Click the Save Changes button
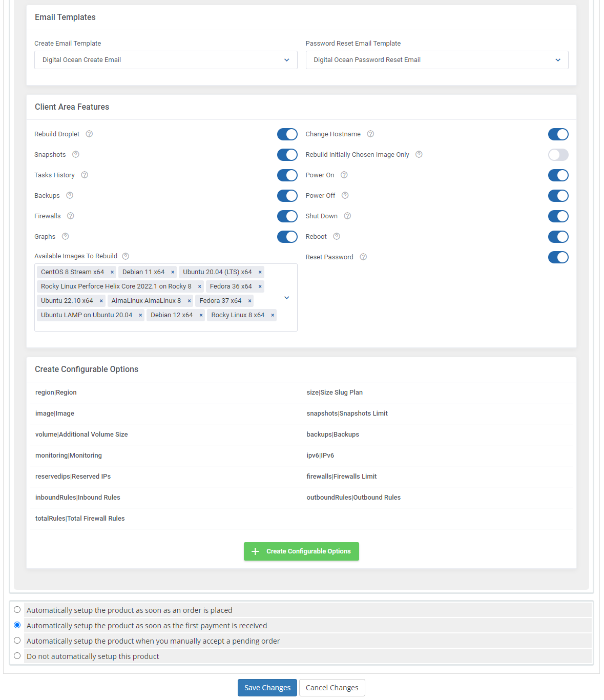 pos(267,687)
